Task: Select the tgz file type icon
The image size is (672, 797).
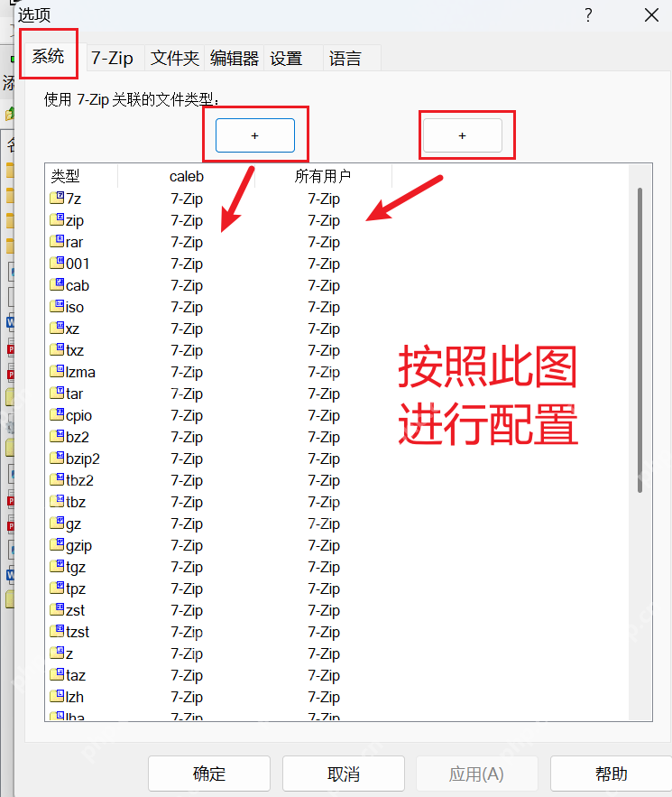Action: pyautogui.click(x=57, y=566)
